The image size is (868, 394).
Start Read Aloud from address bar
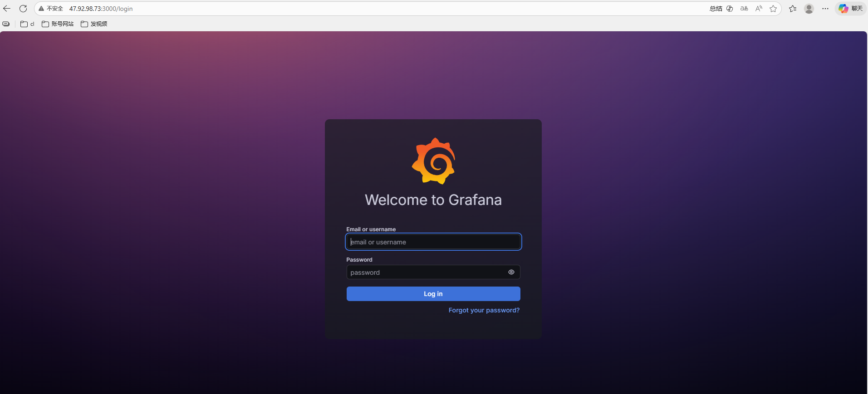click(759, 9)
